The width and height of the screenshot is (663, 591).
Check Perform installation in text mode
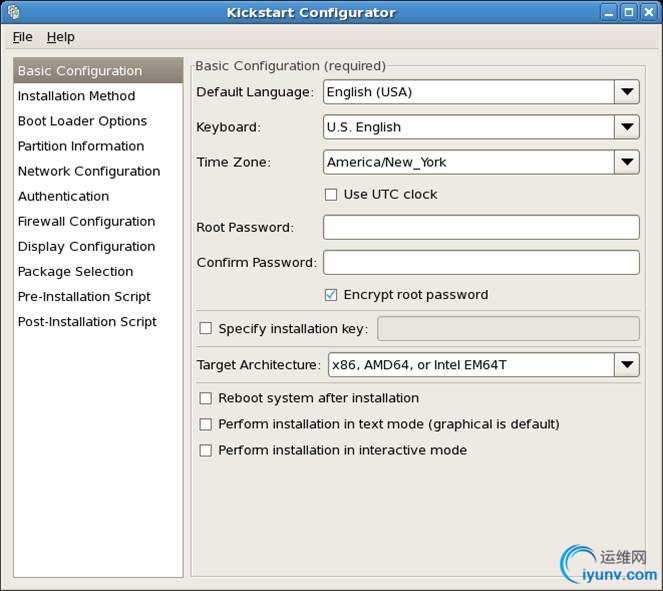(205, 424)
